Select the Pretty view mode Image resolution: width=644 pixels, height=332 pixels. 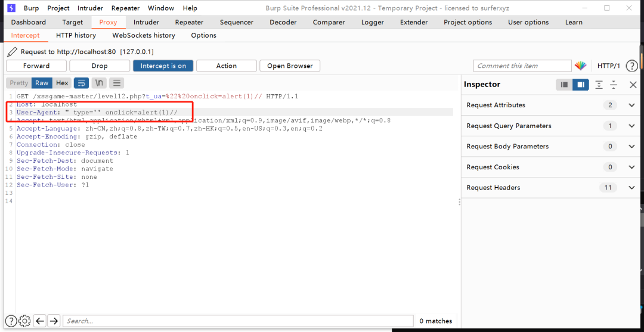pyautogui.click(x=19, y=83)
